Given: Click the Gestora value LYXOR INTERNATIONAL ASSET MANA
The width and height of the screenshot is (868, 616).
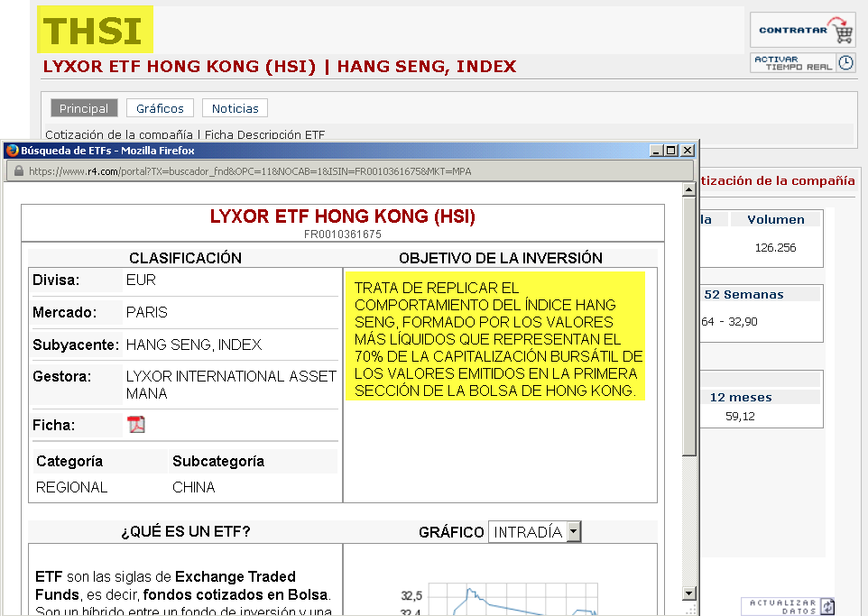Looking at the screenshot, I should 231,384.
